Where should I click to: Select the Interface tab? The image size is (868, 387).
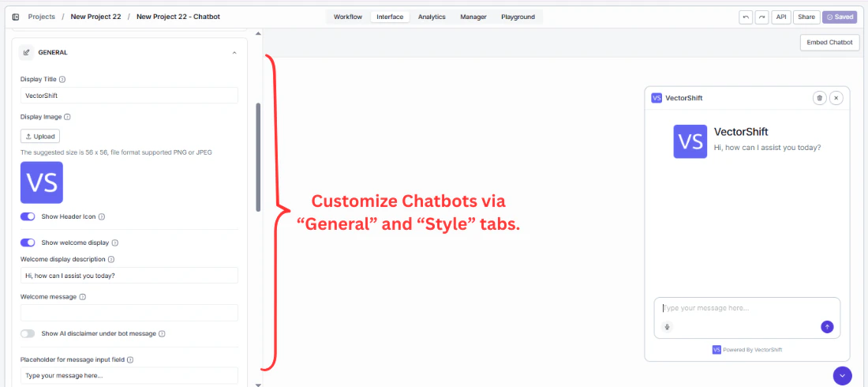390,17
